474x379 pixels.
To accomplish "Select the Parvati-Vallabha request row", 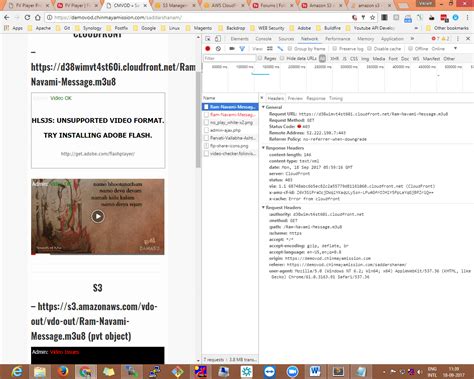I will (230, 138).
